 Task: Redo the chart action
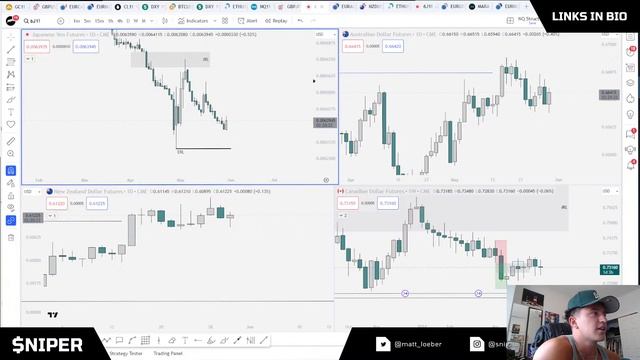click(313, 21)
